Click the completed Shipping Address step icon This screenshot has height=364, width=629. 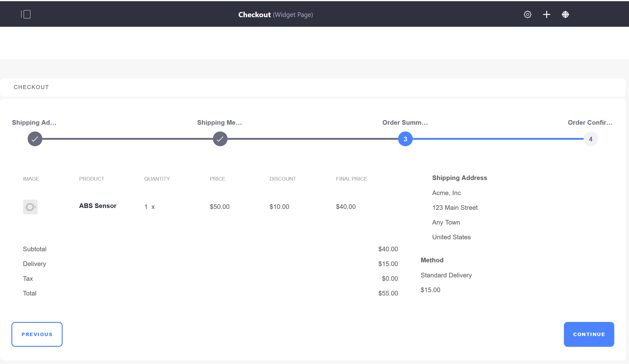(x=35, y=139)
